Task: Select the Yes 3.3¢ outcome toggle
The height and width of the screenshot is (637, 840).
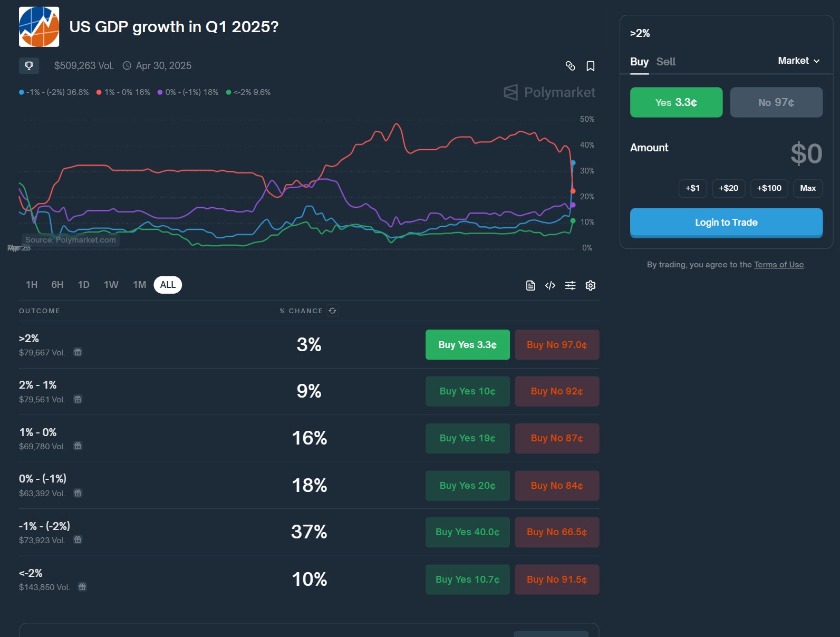Action: pos(676,102)
